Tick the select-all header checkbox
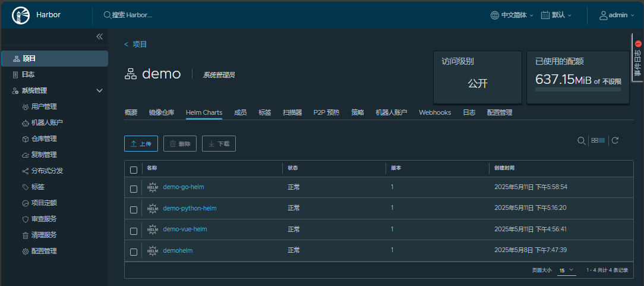 click(x=134, y=170)
